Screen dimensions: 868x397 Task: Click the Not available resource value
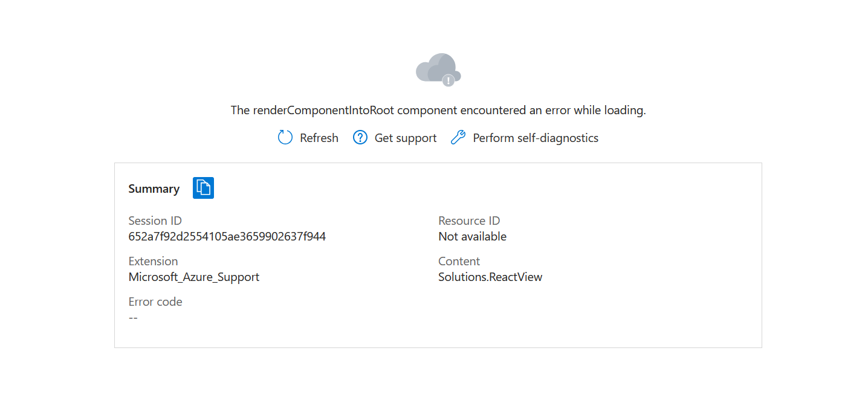[473, 236]
